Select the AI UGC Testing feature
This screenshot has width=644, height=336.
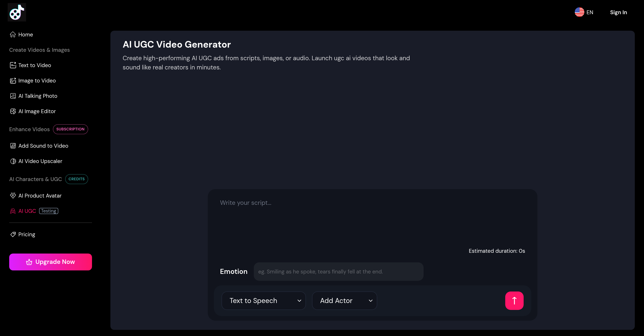point(27,211)
